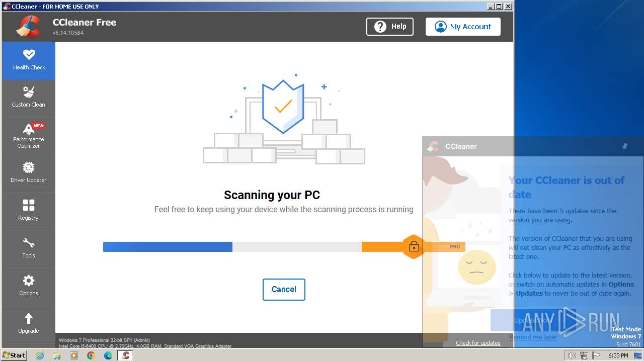The image size is (644, 362).
Task: Click the Scanning your PC heading
Action: [x=272, y=195]
